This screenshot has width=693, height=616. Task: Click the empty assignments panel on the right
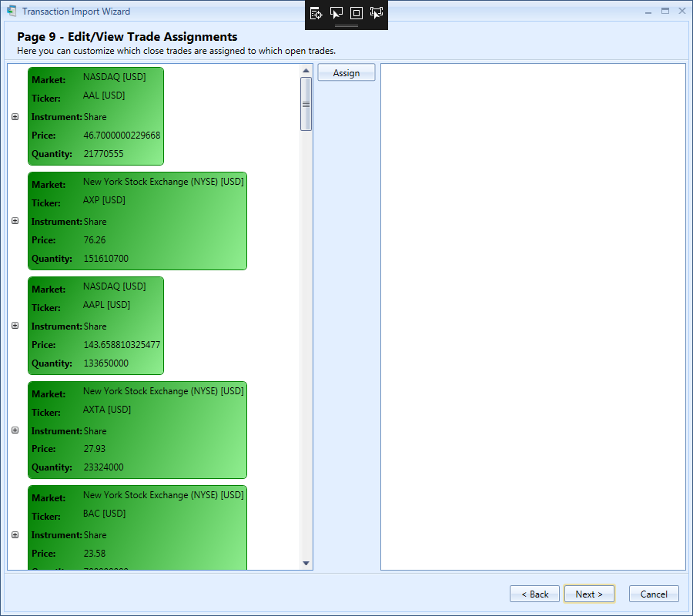[533, 316]
